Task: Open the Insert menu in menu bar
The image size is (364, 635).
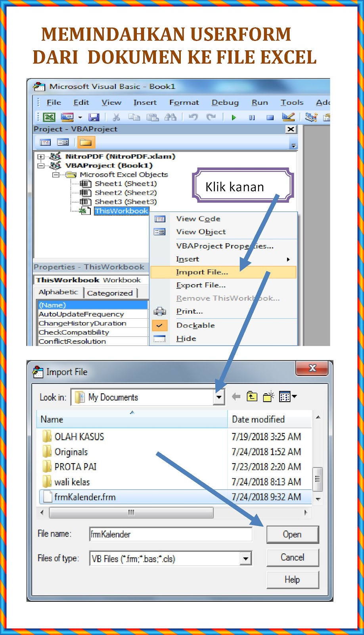Action: pyautogui.click(x=145, y=102)
